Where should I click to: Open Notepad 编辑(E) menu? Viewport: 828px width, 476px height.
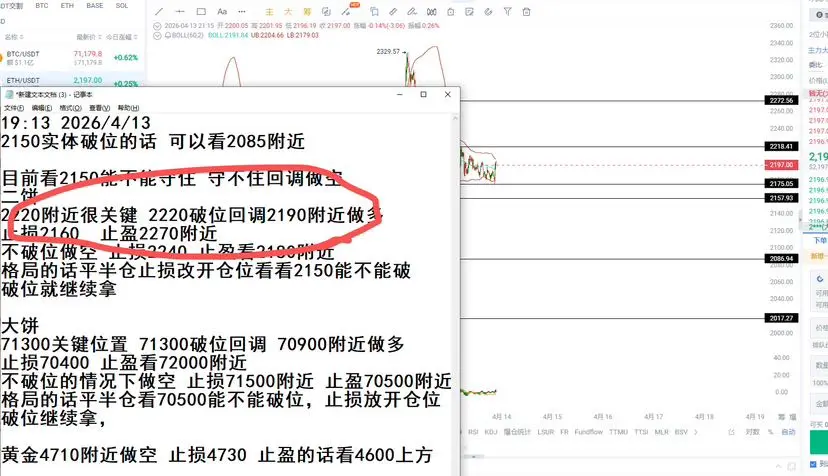coord(42,108)
